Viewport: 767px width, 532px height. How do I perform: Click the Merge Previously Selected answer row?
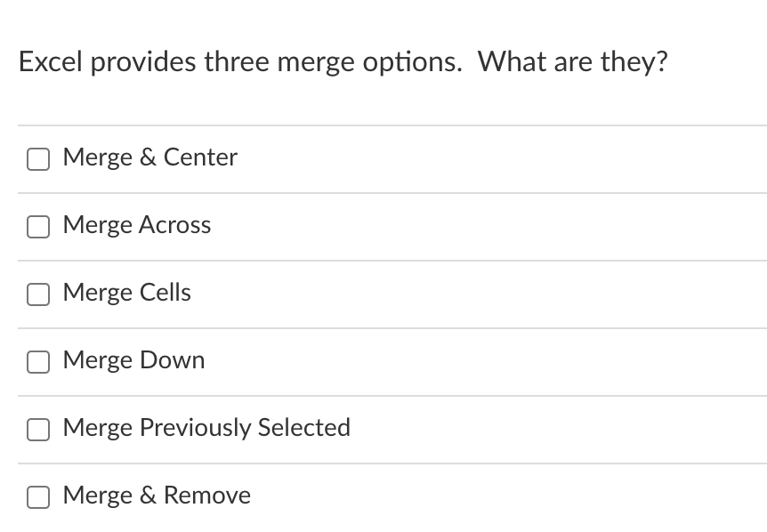(x=383, y=428)
